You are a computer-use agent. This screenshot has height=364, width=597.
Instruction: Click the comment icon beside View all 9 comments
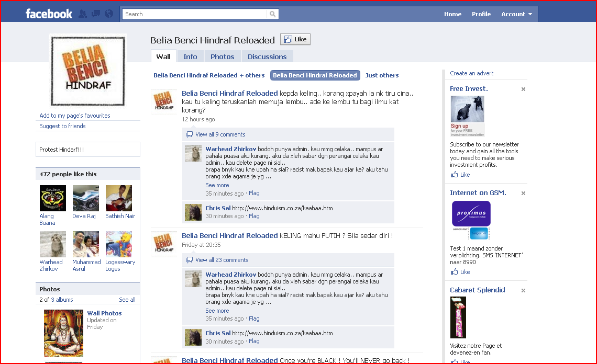(189, 134)
